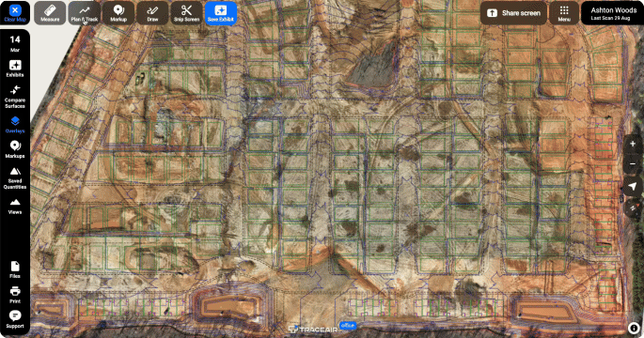Click the info icon at bottom right
The height and width of the screenshot is (338, 644).
tap(634, 328)
